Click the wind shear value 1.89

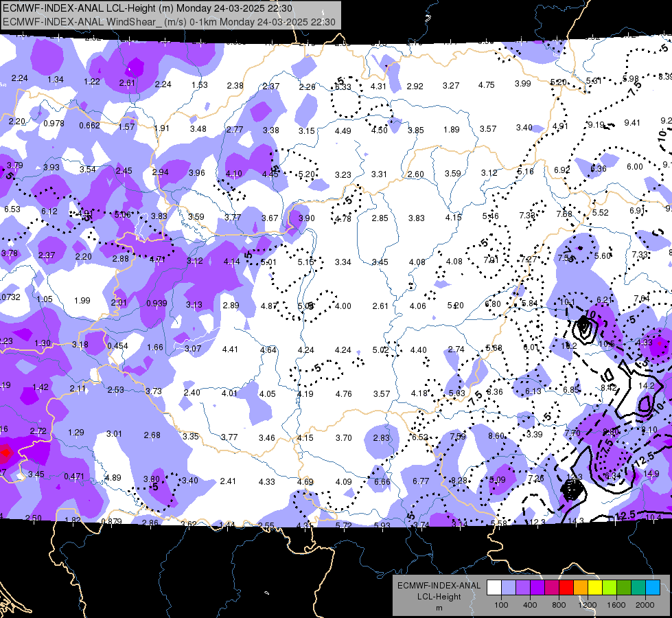click(x=451, y=130)
